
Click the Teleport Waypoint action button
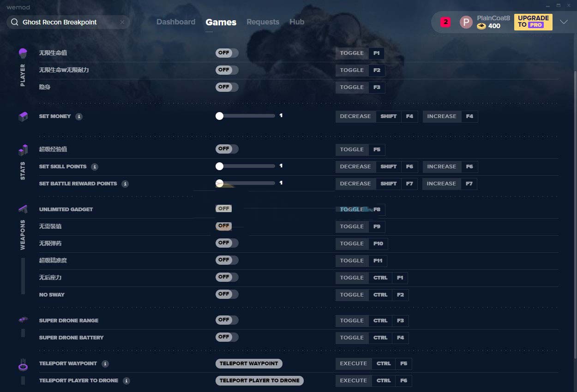(x=249, y=363)
